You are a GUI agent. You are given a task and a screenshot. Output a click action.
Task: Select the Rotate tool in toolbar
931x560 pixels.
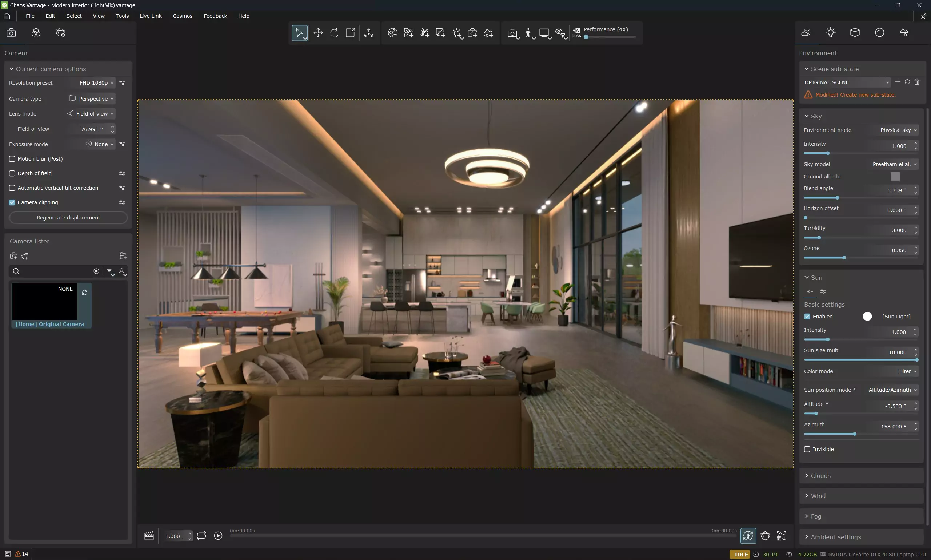point(334,33)
